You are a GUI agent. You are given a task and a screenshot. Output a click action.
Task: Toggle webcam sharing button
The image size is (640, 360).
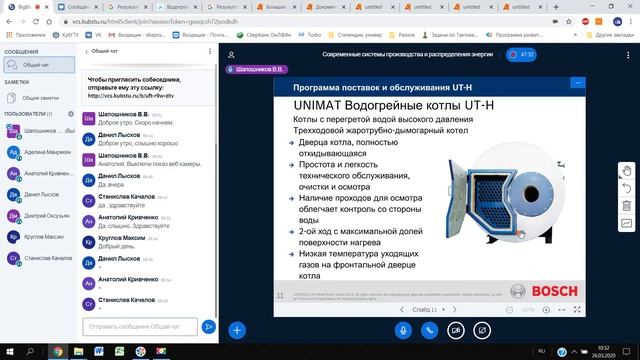click(x=456, y=330)
